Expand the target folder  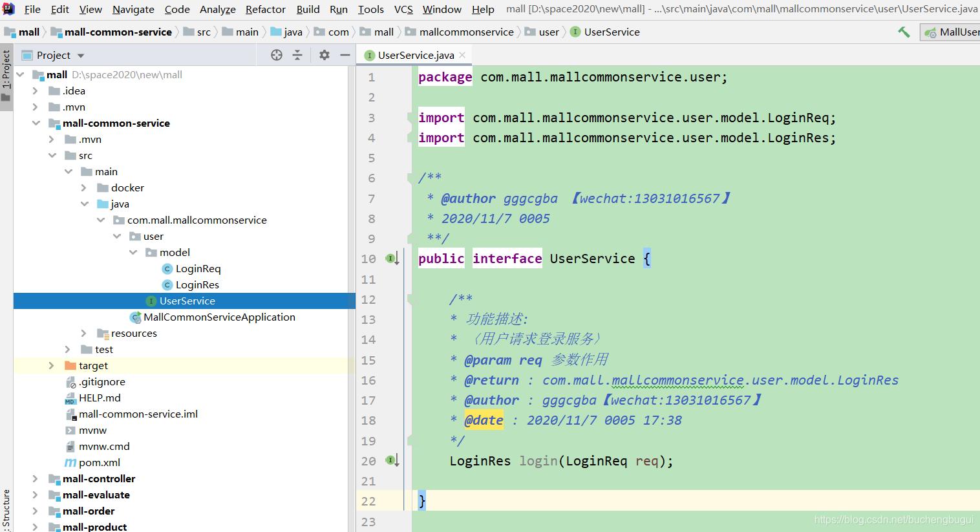coord(52,365)
